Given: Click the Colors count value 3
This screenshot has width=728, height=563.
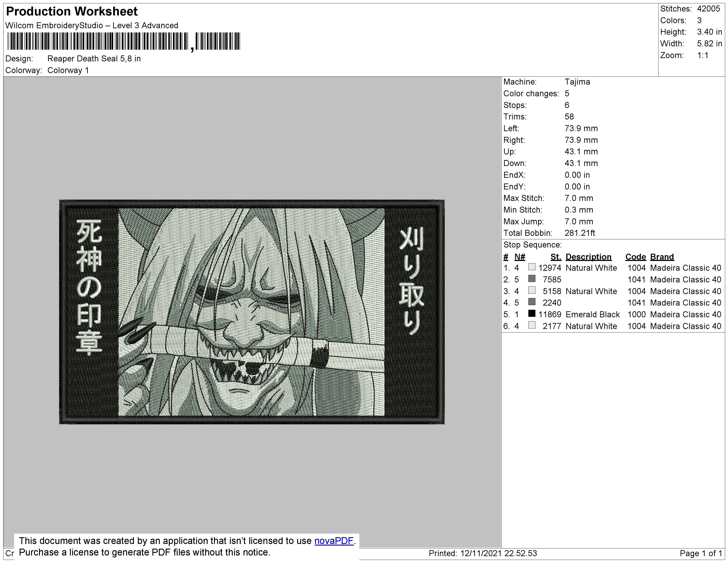Looking at the screenshot, I should [x=699, y=20].
